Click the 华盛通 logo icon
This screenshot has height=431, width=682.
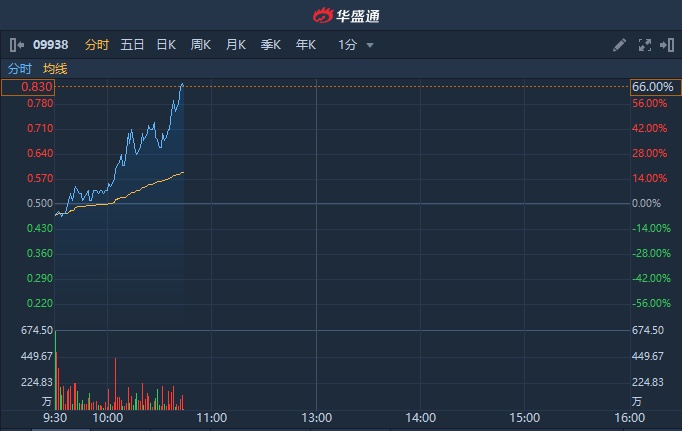(323, 16)
